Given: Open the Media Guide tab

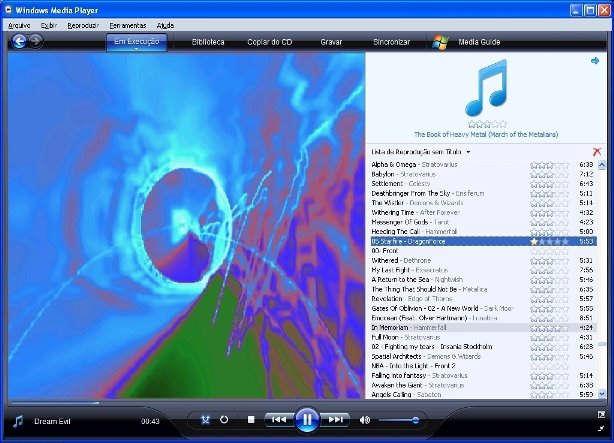Looking at the screenshot, I should tap(479, 42).
